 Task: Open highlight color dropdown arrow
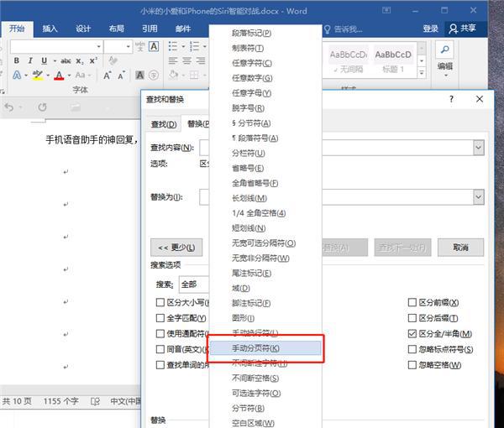coord(48,76)
